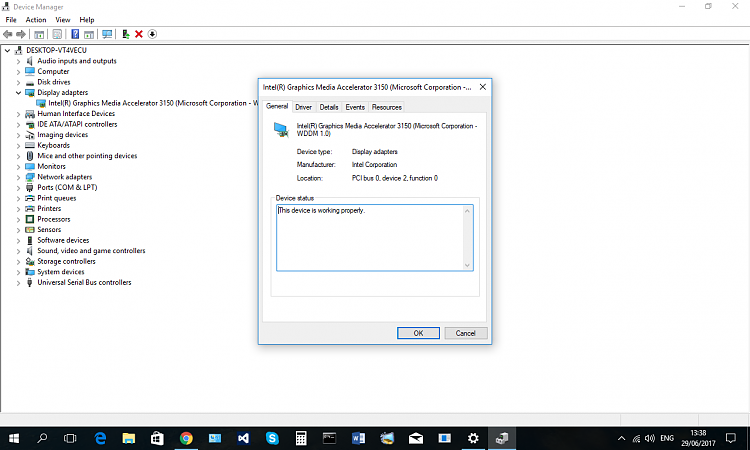The height and width of the screenshot is (450, 750).
Task: Expand the Processors node
Action: coord(18,220)
